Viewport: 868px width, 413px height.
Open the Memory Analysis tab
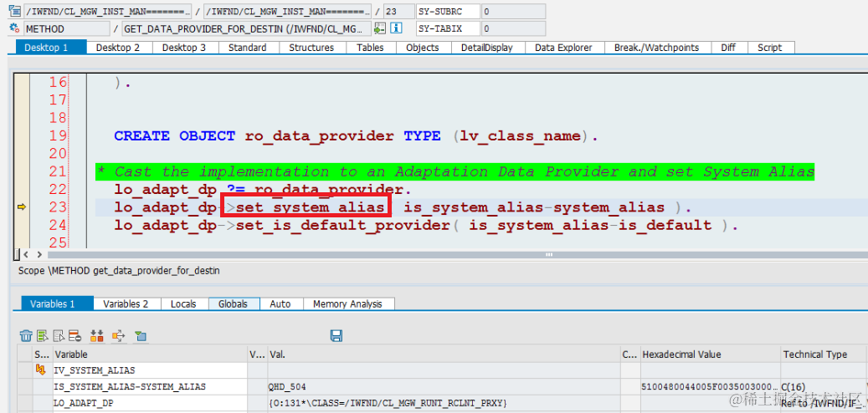[349, 304]
